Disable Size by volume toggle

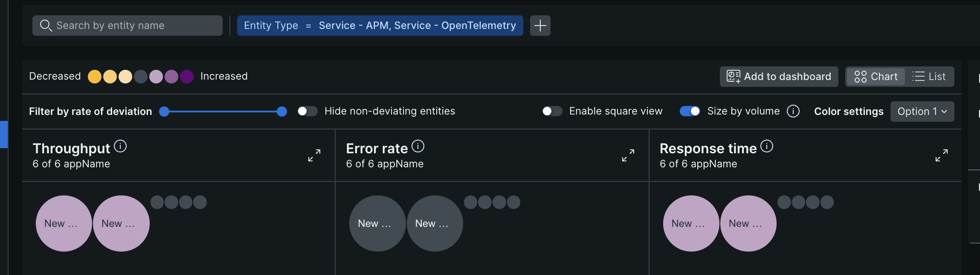point(690,111)
